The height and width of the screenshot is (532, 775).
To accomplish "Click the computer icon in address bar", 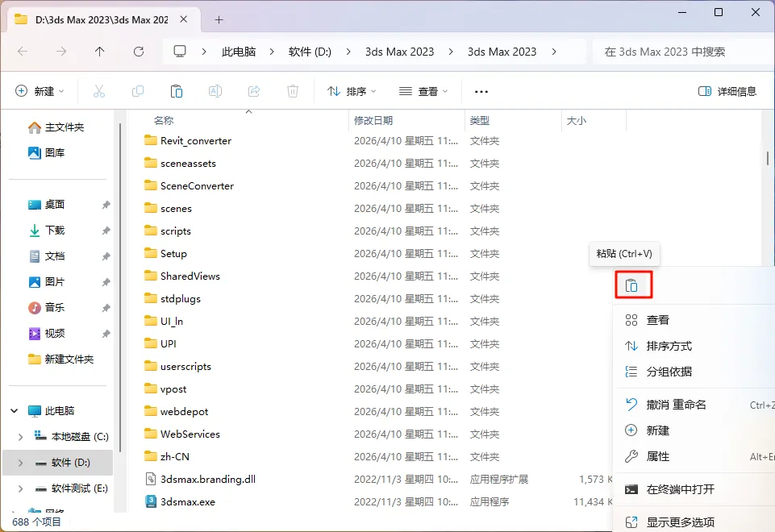I will click(180, 52).
